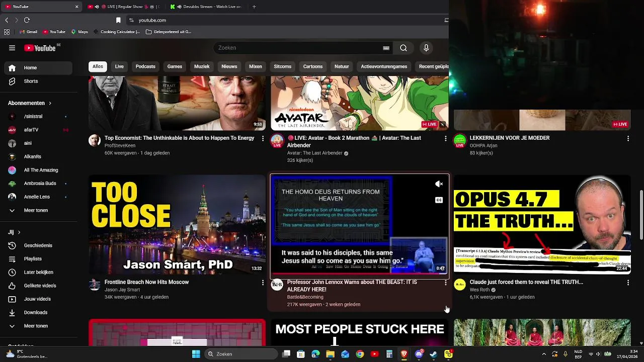Select the Cartoons filter chip

313,66
